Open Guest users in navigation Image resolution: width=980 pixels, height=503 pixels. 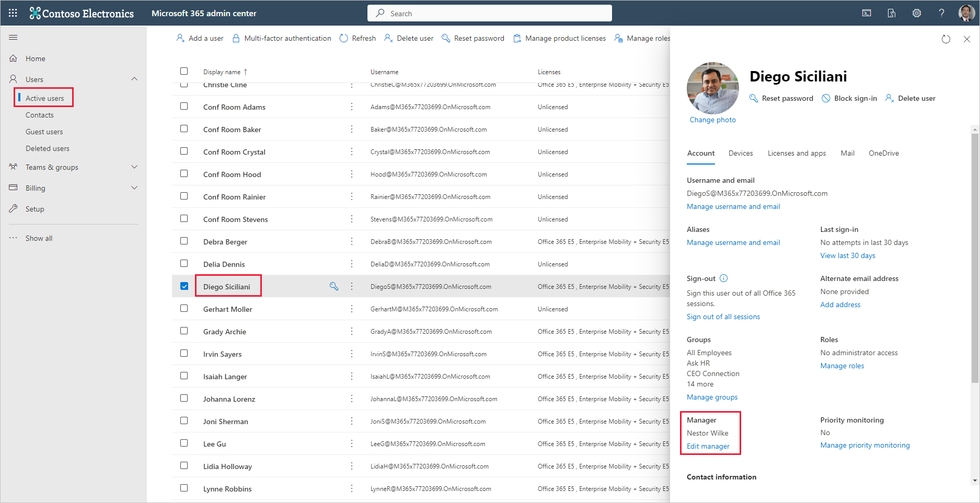point(44,132)
